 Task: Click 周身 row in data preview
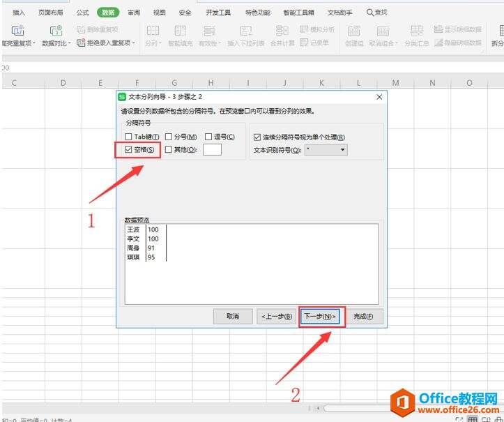coord(133,248)
